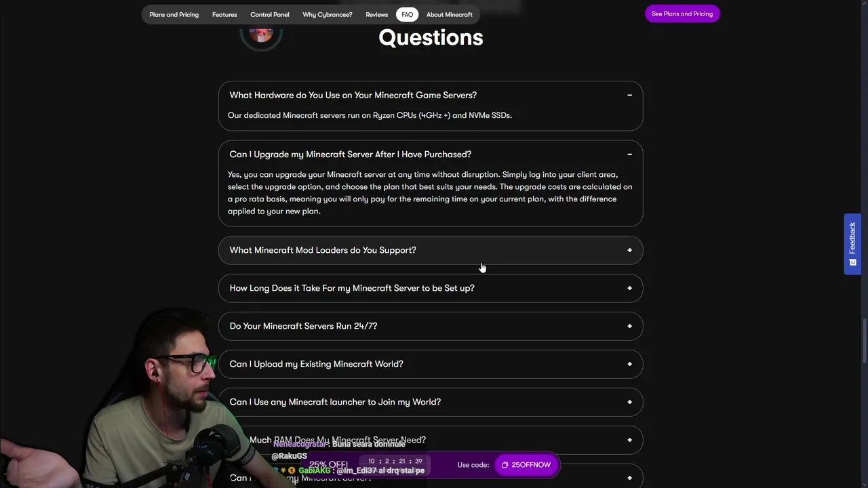Click the Ryzen CPUs hardware answer text
Screen dimensions: 868x488
(x=370, y=115)
